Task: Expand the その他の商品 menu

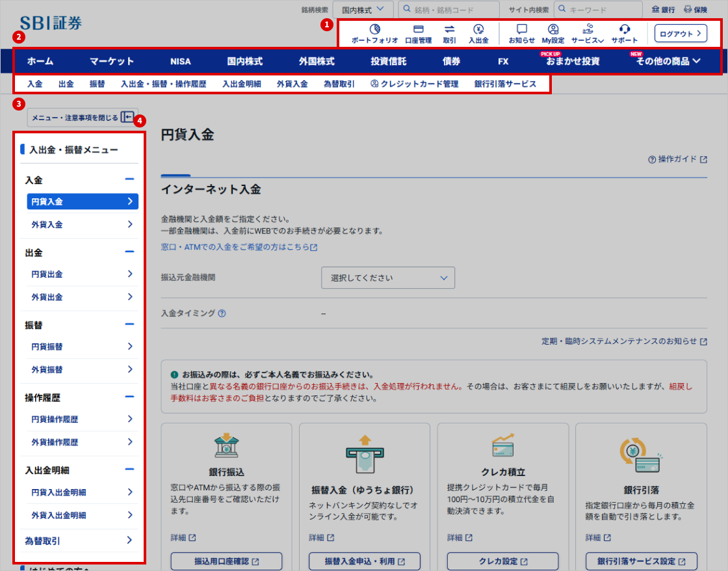Action: [x=668, y=61]
